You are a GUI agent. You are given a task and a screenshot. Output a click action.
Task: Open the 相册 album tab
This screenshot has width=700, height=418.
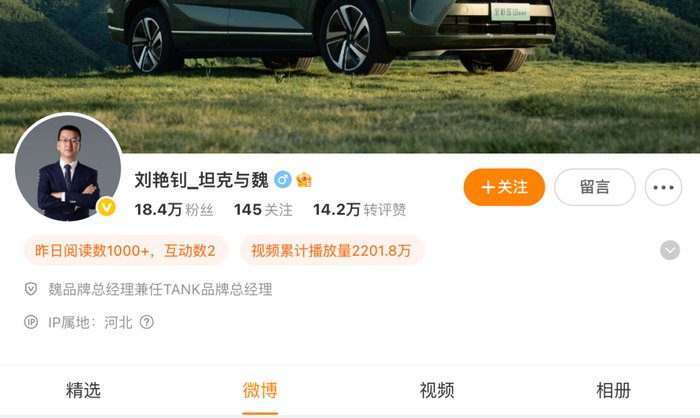(x=614, y=390)
